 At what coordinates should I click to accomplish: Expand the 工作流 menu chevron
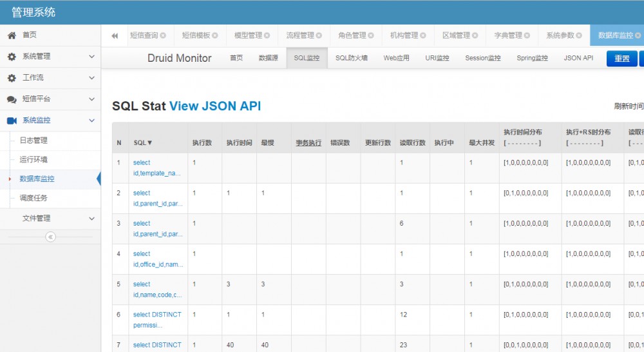click(x=91, y=78)
